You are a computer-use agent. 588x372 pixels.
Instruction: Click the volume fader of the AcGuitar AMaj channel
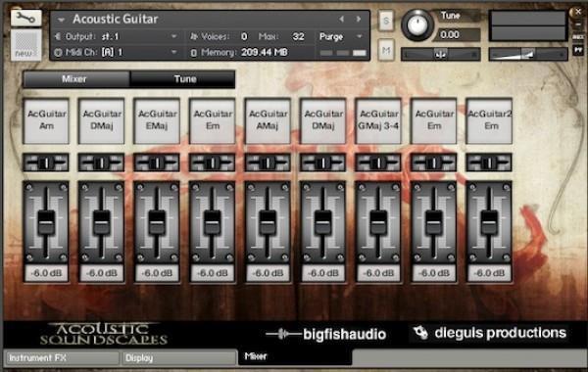(268, 222)
